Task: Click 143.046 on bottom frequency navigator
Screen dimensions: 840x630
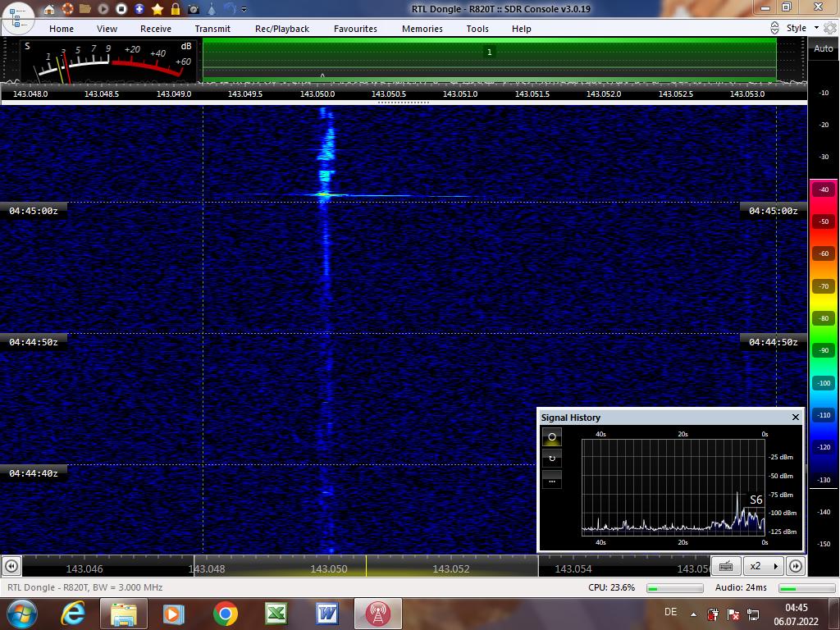Action: (x=84, y=569)
